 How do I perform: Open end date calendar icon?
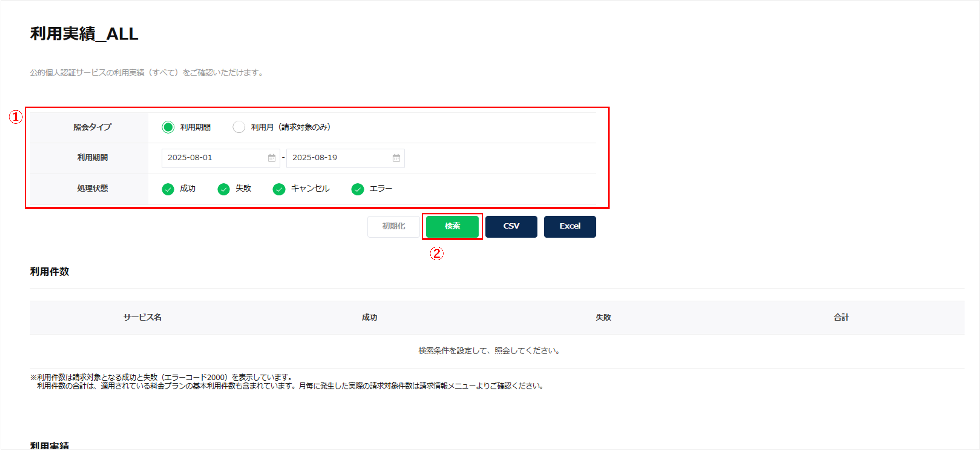tap(396, 158)
